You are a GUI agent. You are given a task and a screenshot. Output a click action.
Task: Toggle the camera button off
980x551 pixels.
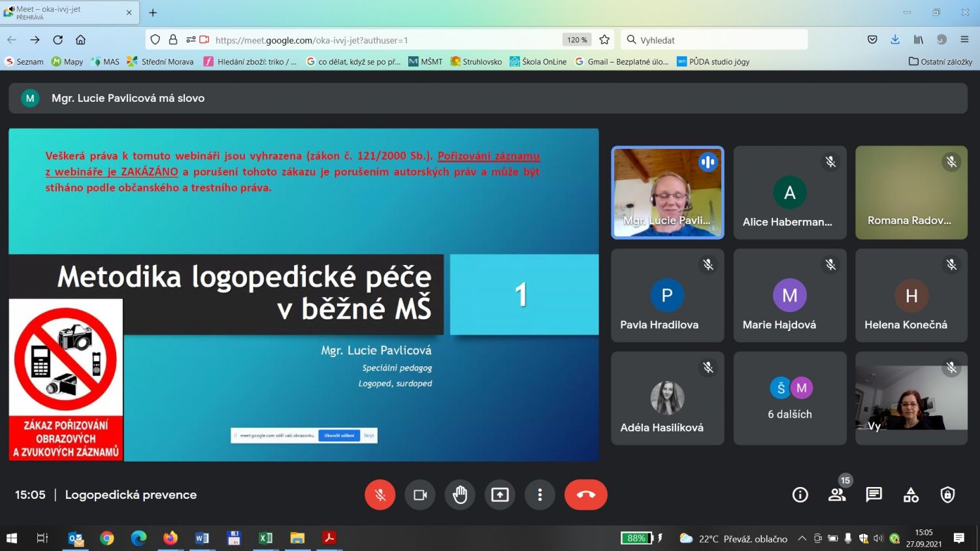420,495
